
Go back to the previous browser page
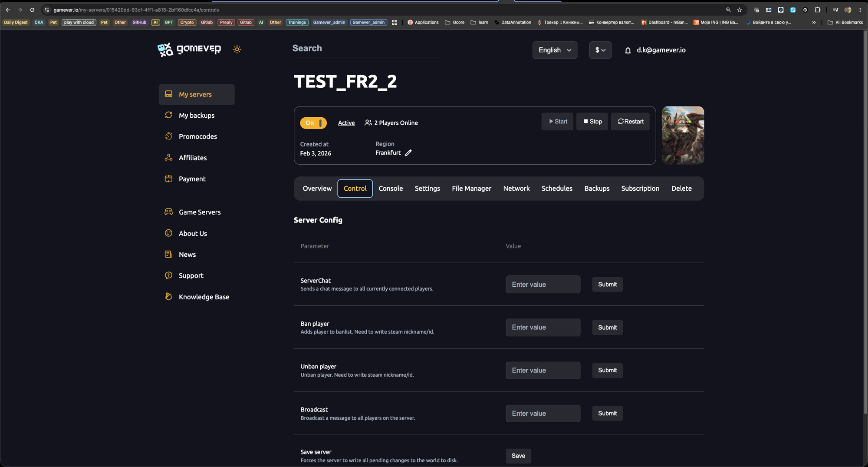pyautogui.click(x=8, y=10)
